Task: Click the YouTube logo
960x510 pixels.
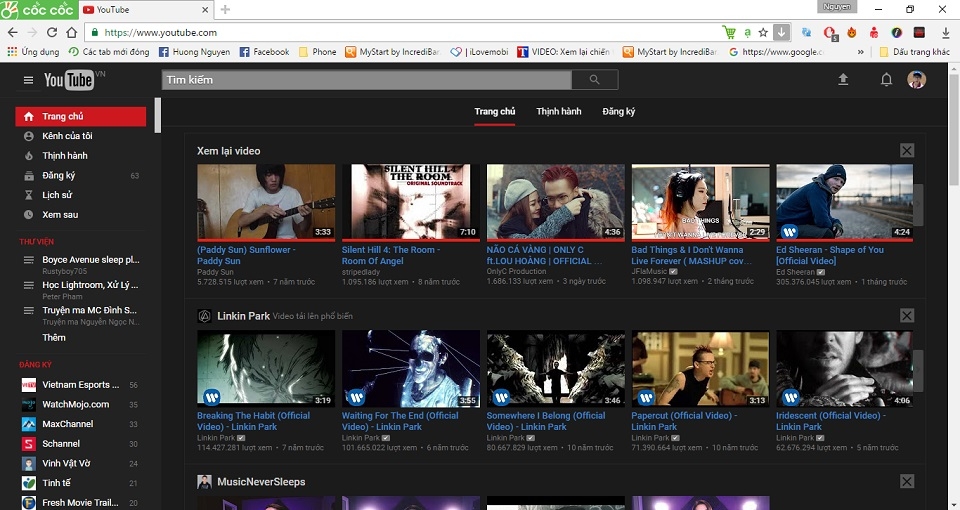Action: (69, 80)
